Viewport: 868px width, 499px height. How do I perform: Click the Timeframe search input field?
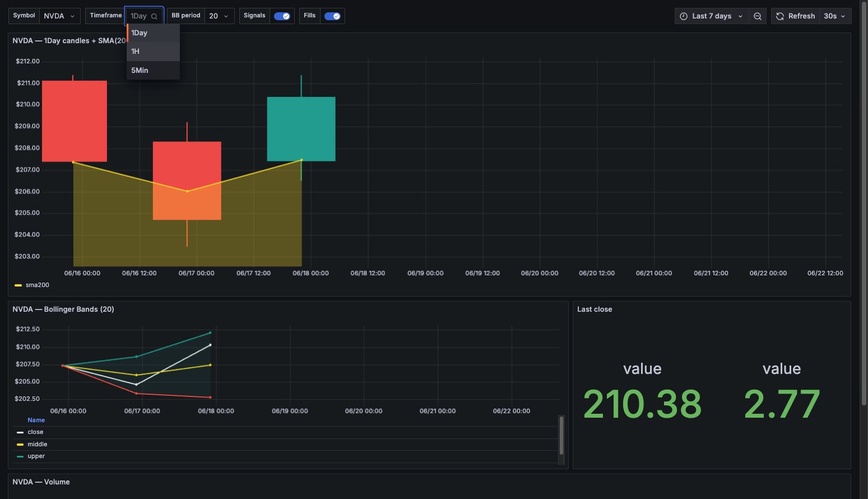[144, 16]
